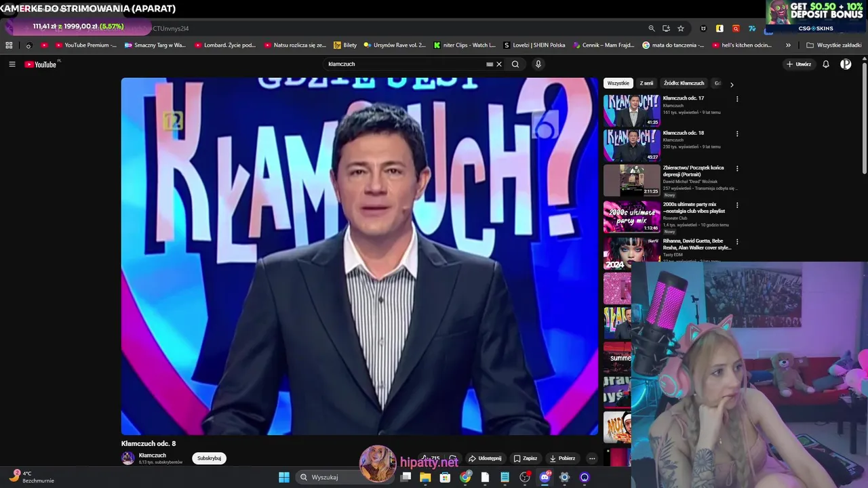Open the YouTube hamburger guide menu
This screenshot has width=868, height=488.
coord(12,64)
